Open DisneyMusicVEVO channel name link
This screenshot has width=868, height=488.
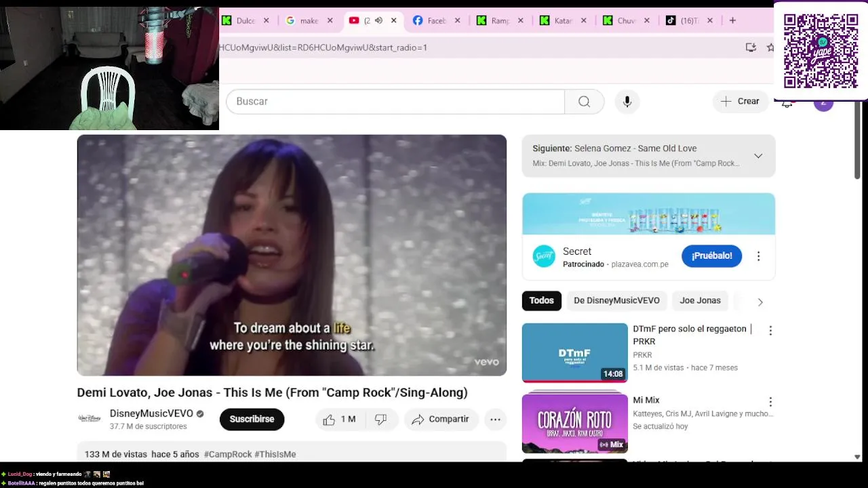pos(151,413)
